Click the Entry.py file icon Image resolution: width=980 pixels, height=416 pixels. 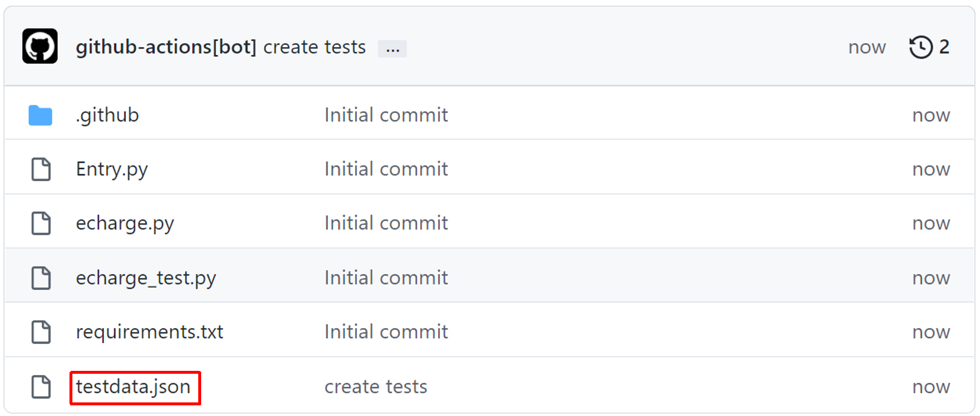(x=41, y=169)
